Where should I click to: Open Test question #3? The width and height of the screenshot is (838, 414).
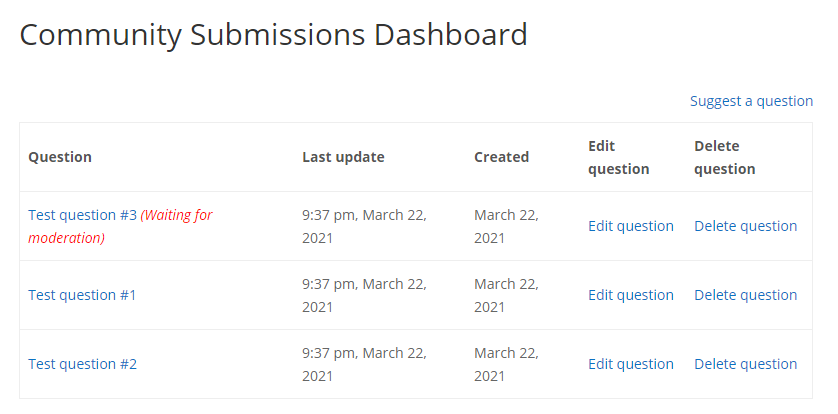click(82, 215)
